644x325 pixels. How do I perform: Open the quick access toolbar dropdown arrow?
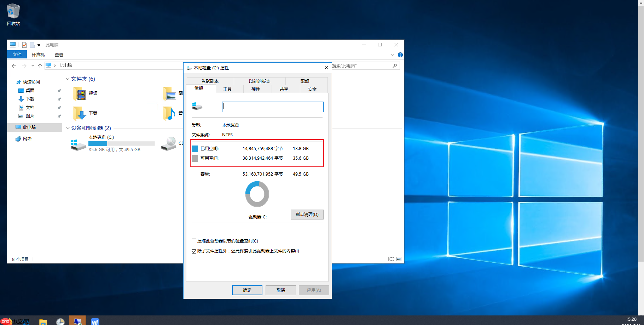click(39, 45)
